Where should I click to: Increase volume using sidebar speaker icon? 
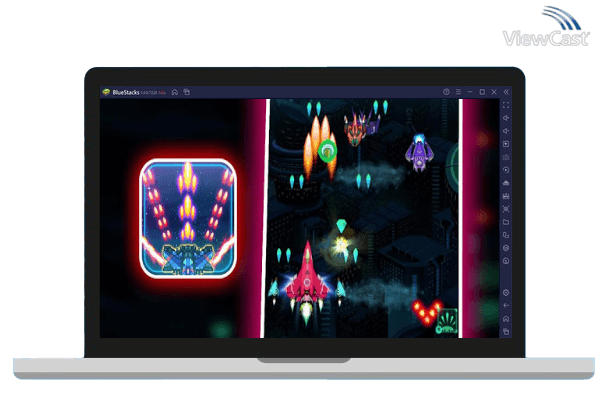(x=506, y=118)
